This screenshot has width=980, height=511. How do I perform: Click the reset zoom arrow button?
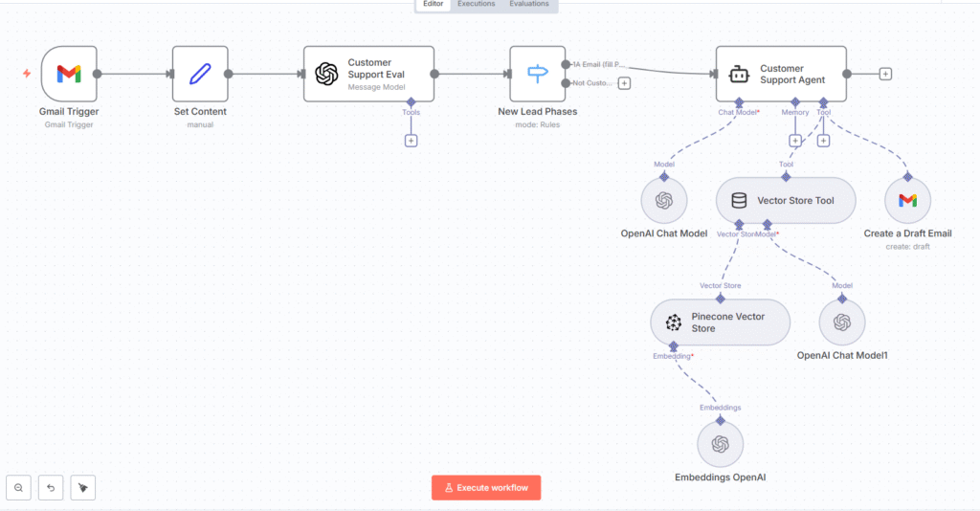tap(51, 488)
